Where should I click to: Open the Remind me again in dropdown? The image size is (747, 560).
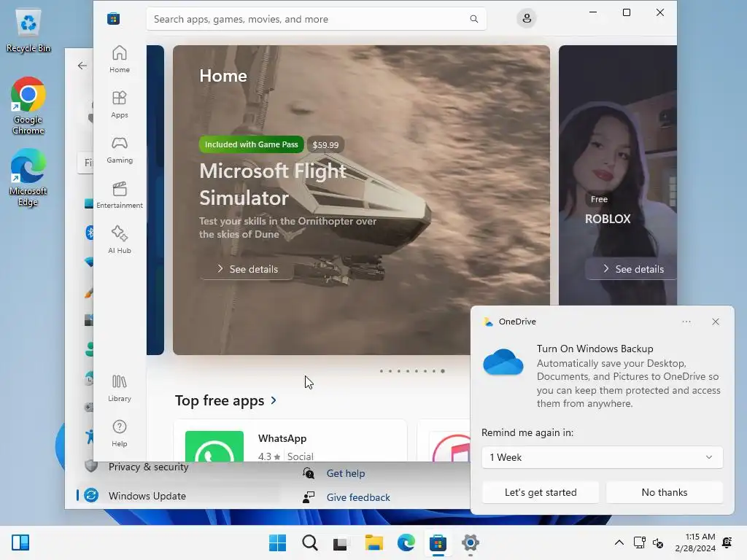click(x=602, y=457)
